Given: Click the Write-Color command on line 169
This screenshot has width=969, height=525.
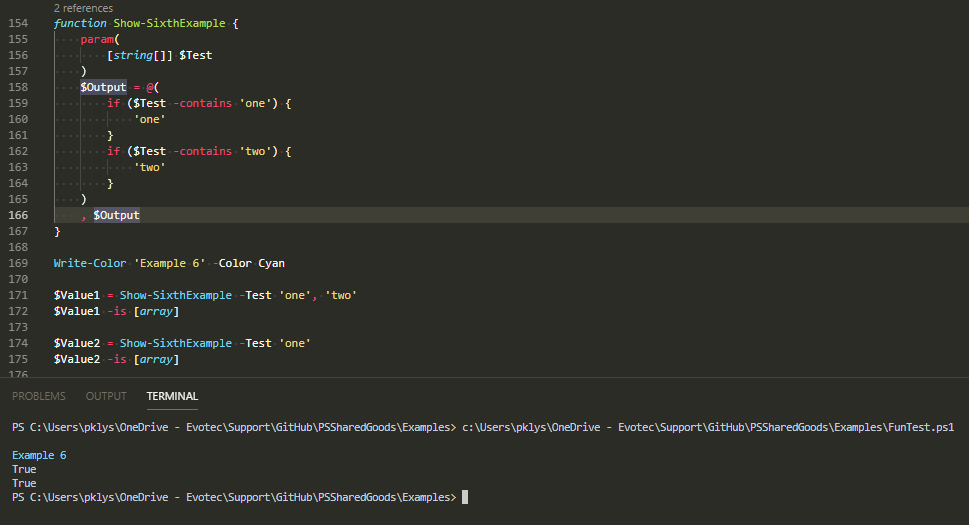Looking at the screenshot, I should click(90, 264).
